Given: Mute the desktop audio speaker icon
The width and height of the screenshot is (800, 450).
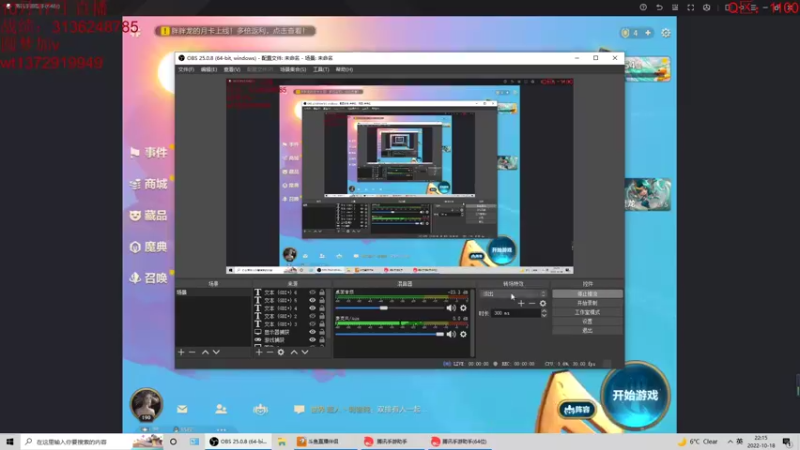Looking at the screenshot, I should coord(451,308).
